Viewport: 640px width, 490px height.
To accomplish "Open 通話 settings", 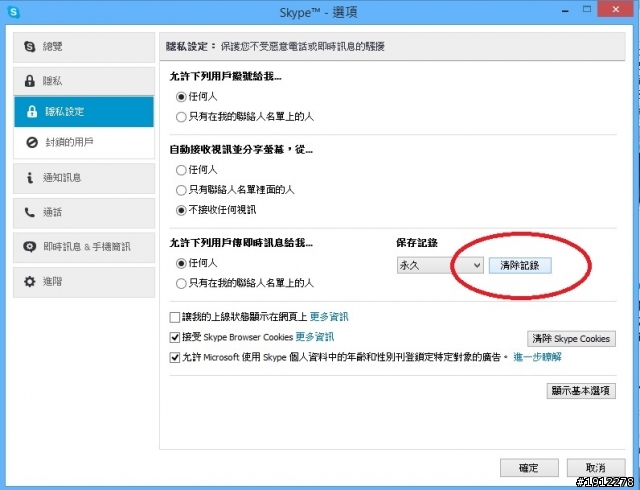I will click(84, 213).
